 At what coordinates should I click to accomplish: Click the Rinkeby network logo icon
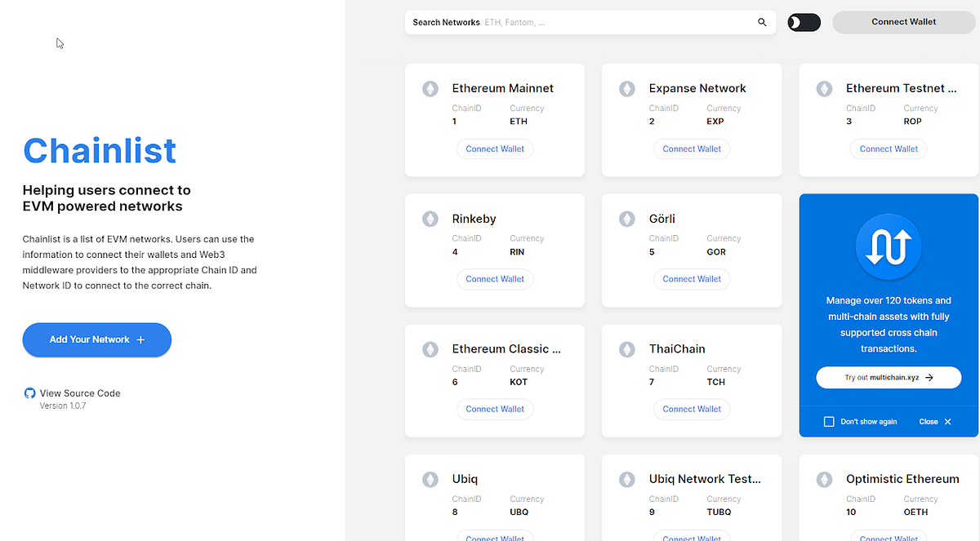pos(430,219)
